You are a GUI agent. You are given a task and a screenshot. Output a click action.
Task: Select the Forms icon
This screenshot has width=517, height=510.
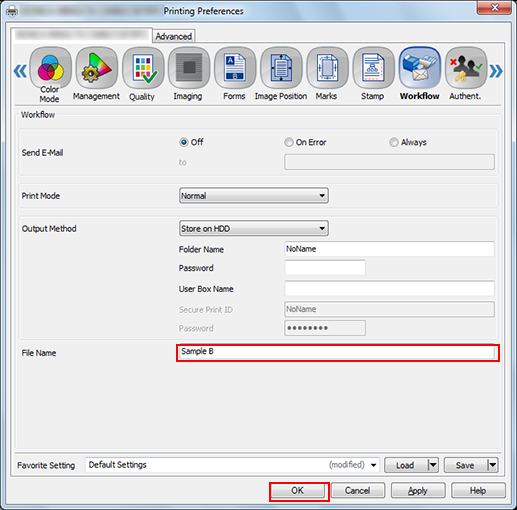coord(235,68)
